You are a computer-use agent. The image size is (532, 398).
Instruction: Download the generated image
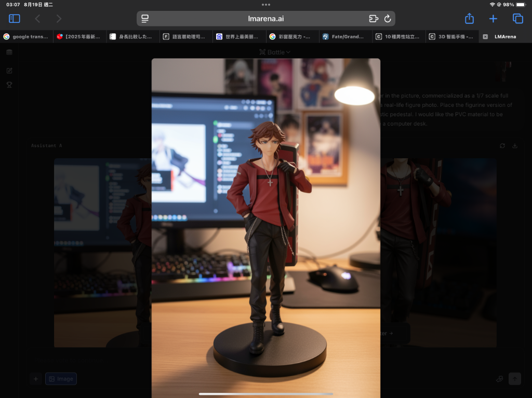click(x=515, y=146)
